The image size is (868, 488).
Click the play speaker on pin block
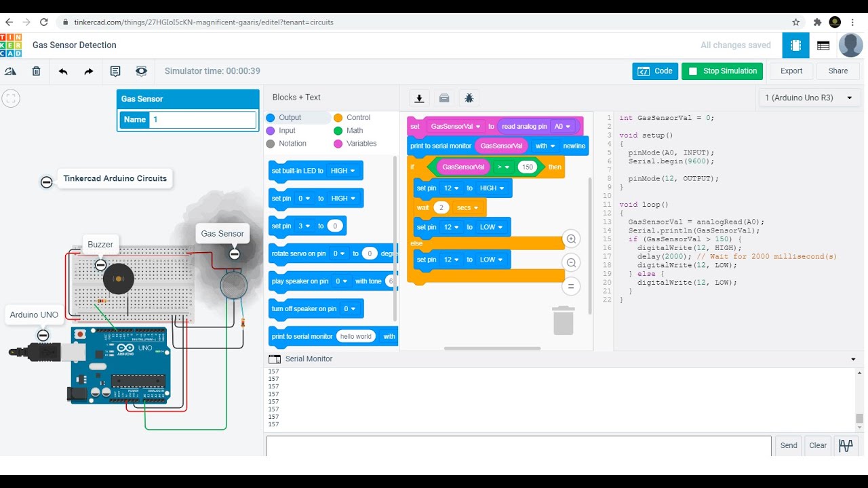333,281
